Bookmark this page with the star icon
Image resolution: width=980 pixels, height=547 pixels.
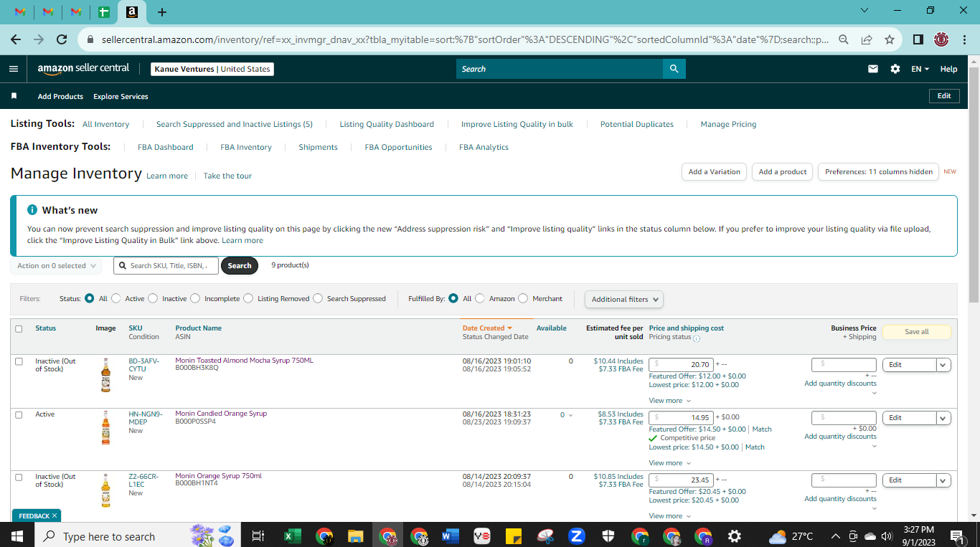click(x=890, y=39)
